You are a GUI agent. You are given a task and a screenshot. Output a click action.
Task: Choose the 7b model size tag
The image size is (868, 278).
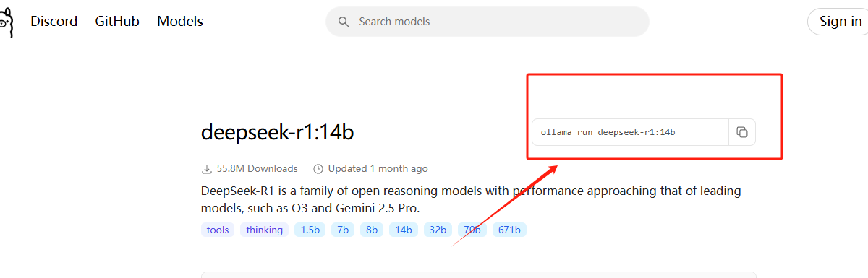pyautogui.click(x=343, y=230)
